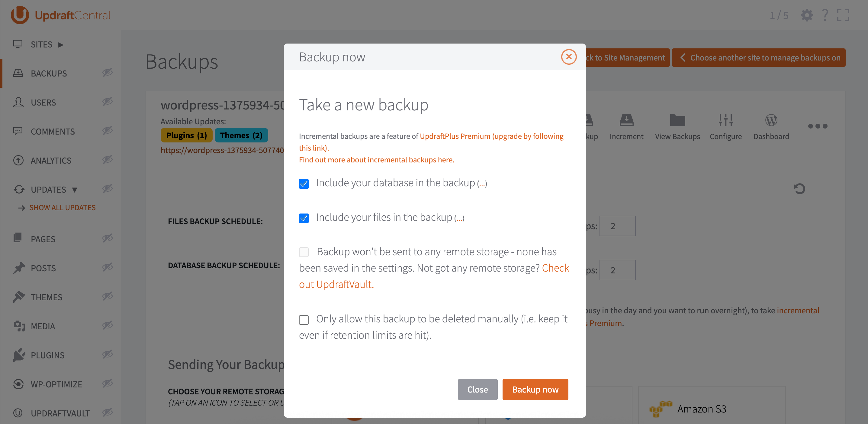This screenshot has height=424, width=868.
Task: Open the View Backups folder icon
Action: (677, 120)
